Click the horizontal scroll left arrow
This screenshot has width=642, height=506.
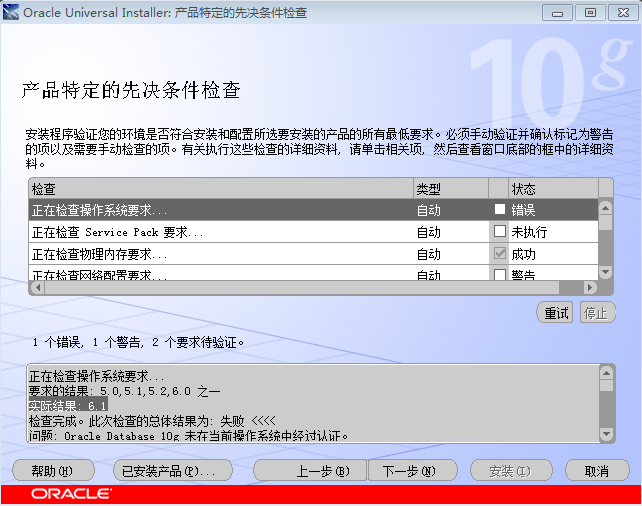coord(38,287)
